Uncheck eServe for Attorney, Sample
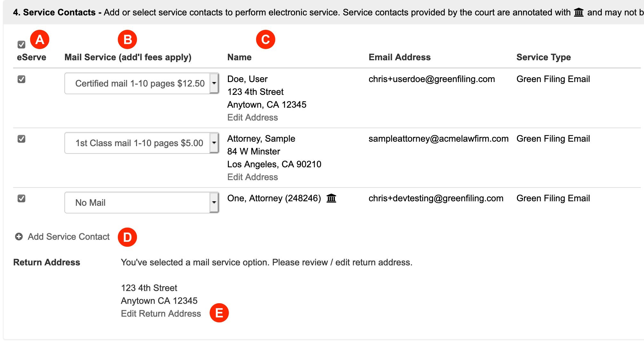Viewport: 644px width, 341px height. pyautogui.click(x=21, y=139)
